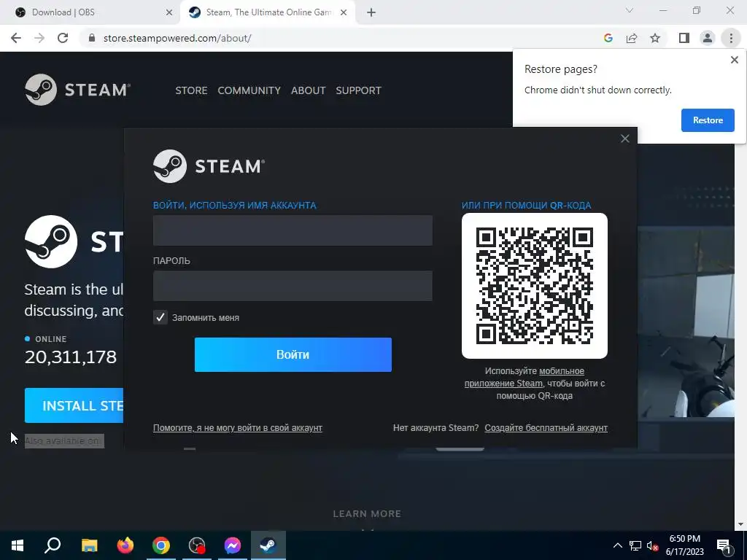Open the COMMUNITY menu
This screenshot has height=560, width=747.
249,90
